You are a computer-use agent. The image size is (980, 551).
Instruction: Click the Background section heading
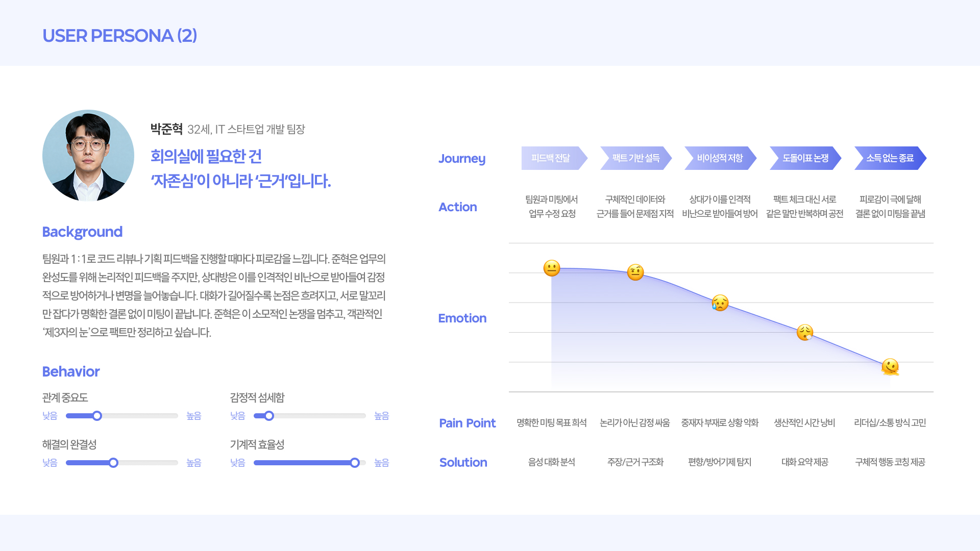pos(82,232)
